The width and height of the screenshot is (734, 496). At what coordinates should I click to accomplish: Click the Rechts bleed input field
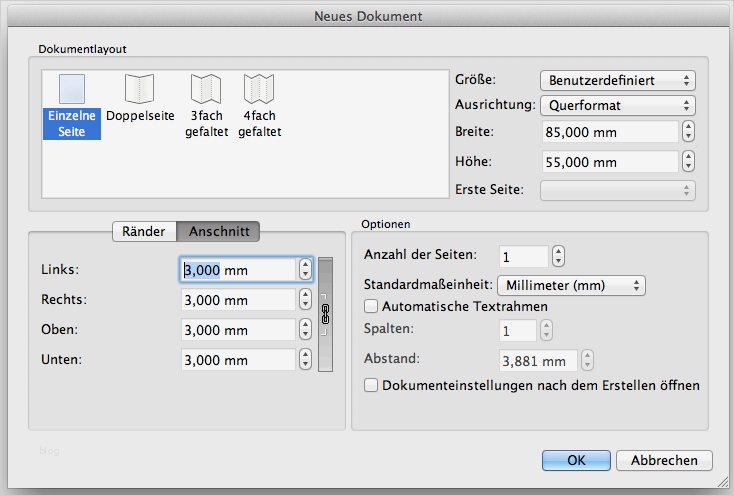238,300
